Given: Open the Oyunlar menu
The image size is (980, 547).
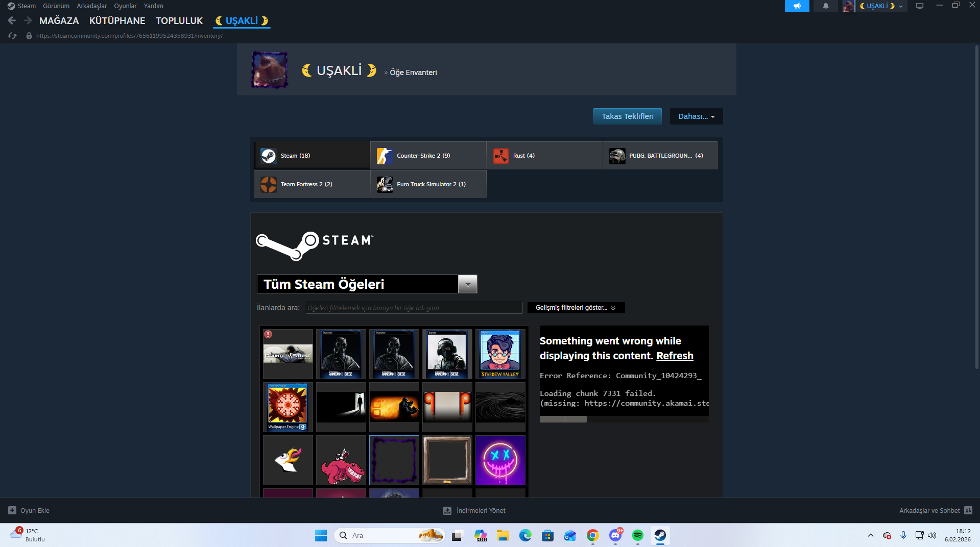Looking at the screenshot, I should [x=125, y=6].
